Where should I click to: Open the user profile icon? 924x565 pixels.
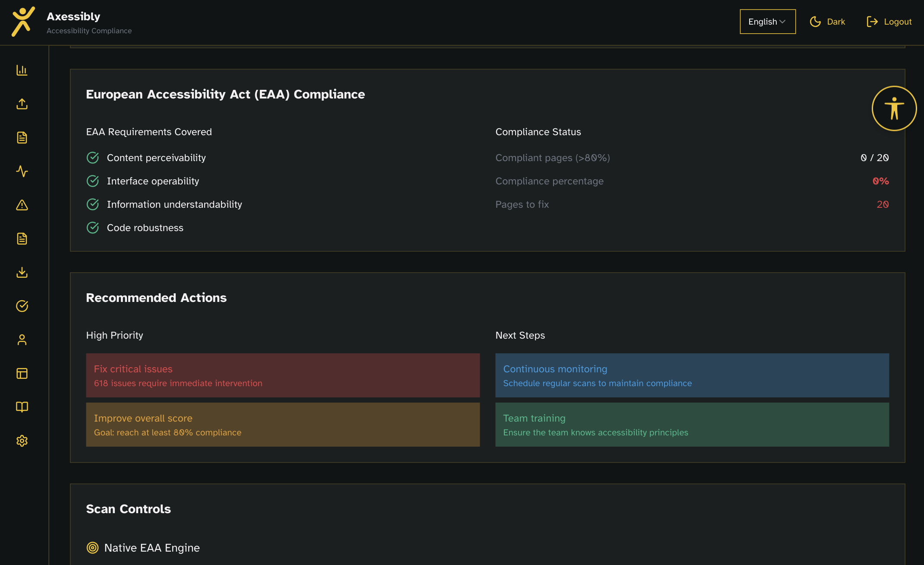[x=22, y=340]
